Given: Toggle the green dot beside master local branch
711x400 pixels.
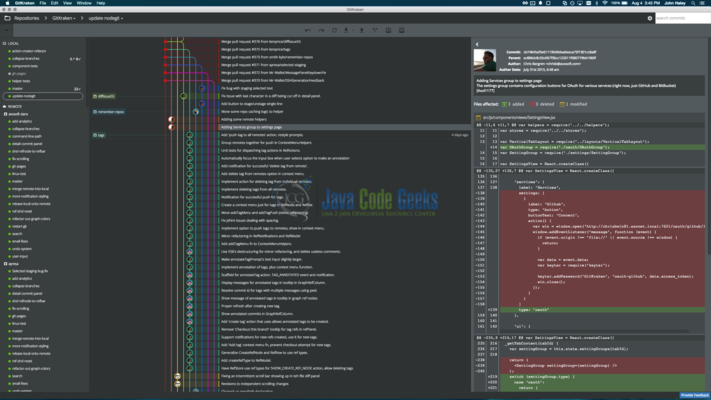Looking at the screenshot, I should [x=10, y=88].
